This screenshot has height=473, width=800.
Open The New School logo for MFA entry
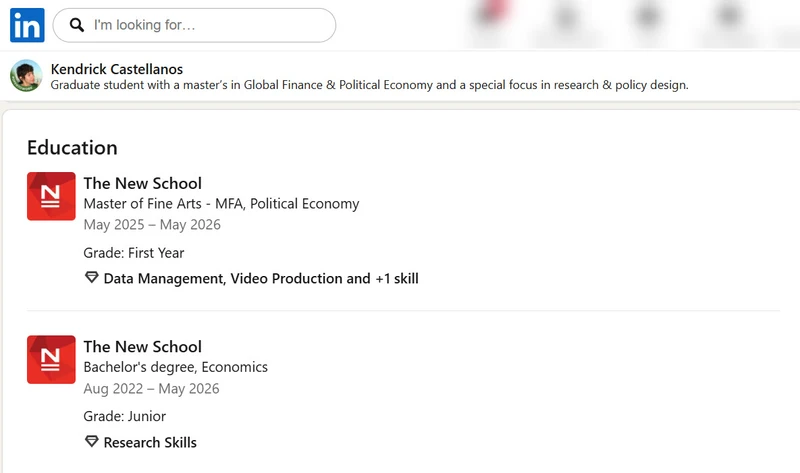tap(51, 196)
